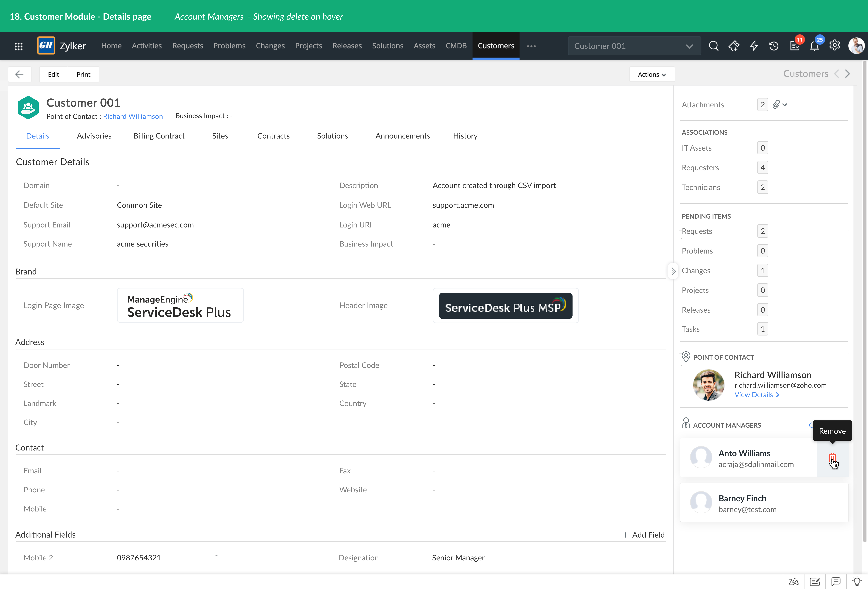Click the Edit button
Image resolution: width=868 pixels, height=589 pixels.
tap(53, 74)
